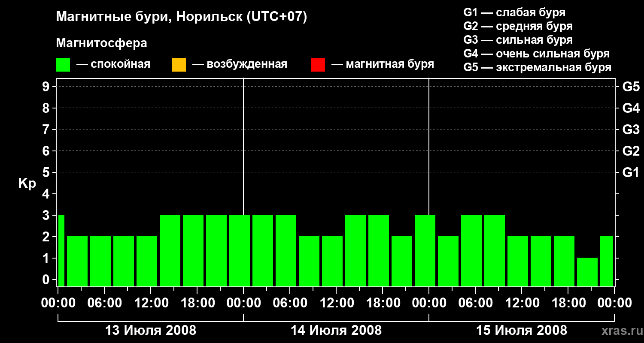Click the Магнитосфера heading

pyautogui.click(x=102, y=43)
